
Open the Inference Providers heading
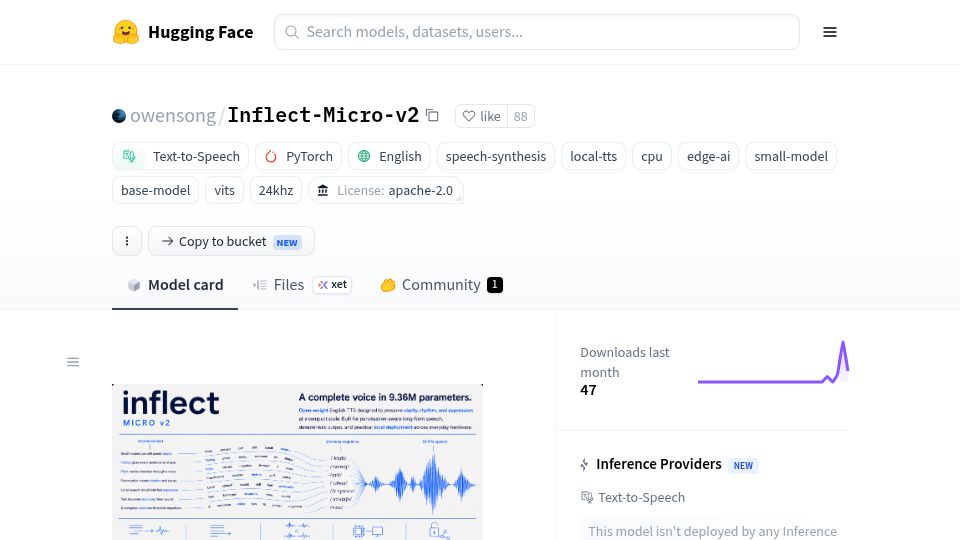coord(659,464)
